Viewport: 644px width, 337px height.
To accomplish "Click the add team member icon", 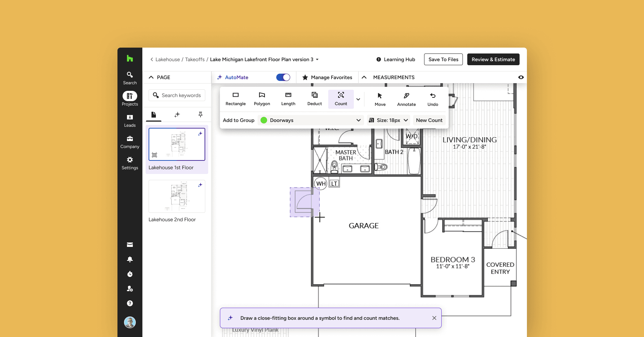I will 130,289.
